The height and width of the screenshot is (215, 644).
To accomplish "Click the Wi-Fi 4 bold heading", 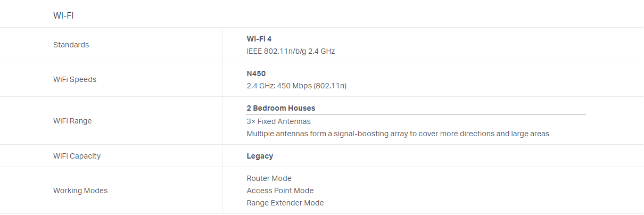I will [x=259, y=39].
